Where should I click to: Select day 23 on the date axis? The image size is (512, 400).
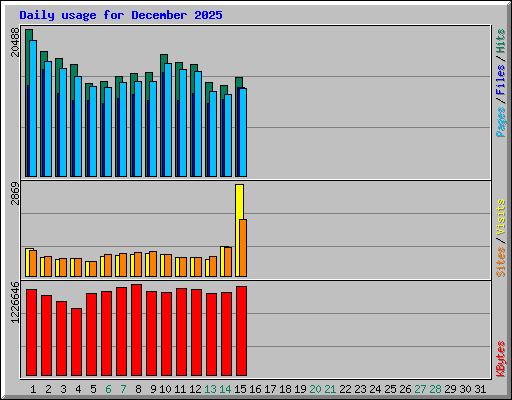tap(360, 389)
